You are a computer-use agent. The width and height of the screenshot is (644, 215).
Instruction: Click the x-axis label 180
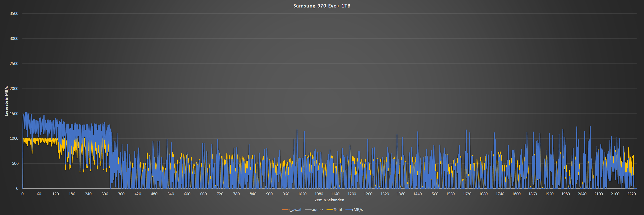[x=72, y=194]
